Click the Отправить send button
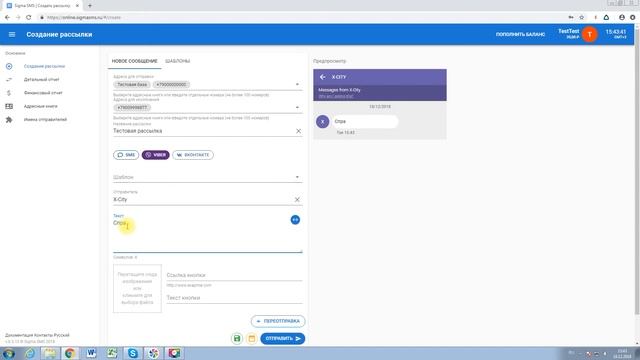640x360 pixels. pyautogui.click(x=282, y=338)
